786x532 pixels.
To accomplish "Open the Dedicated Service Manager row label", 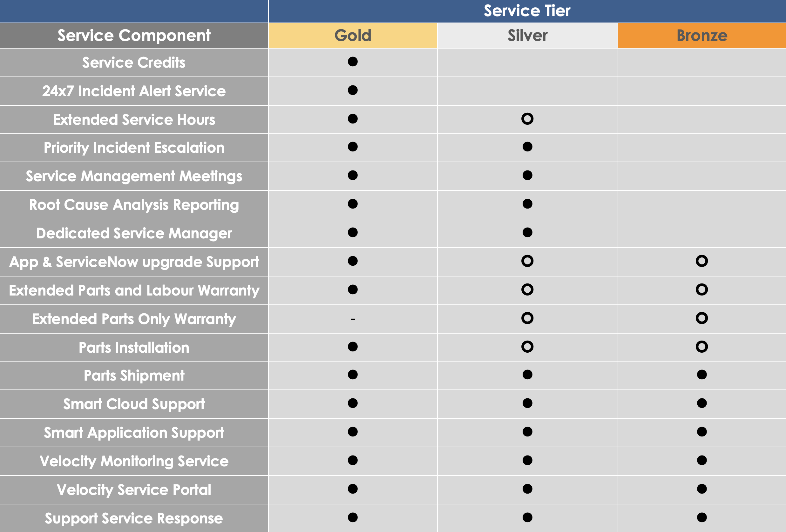I will coord(134,233).
